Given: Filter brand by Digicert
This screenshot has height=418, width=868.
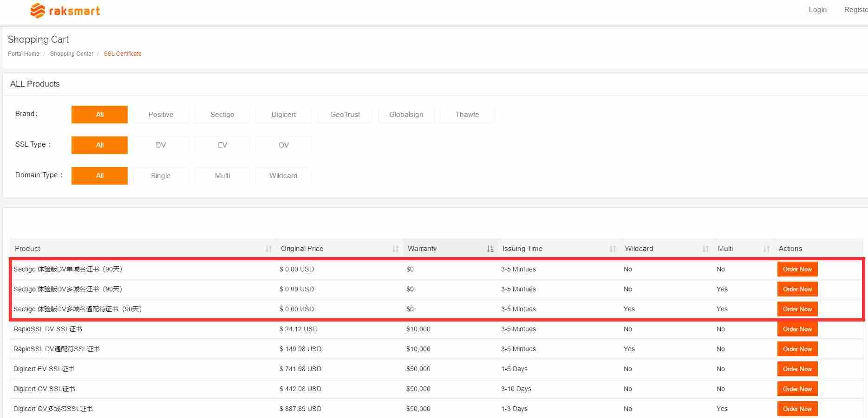Looking at the screenshot, I should point(283,115).
